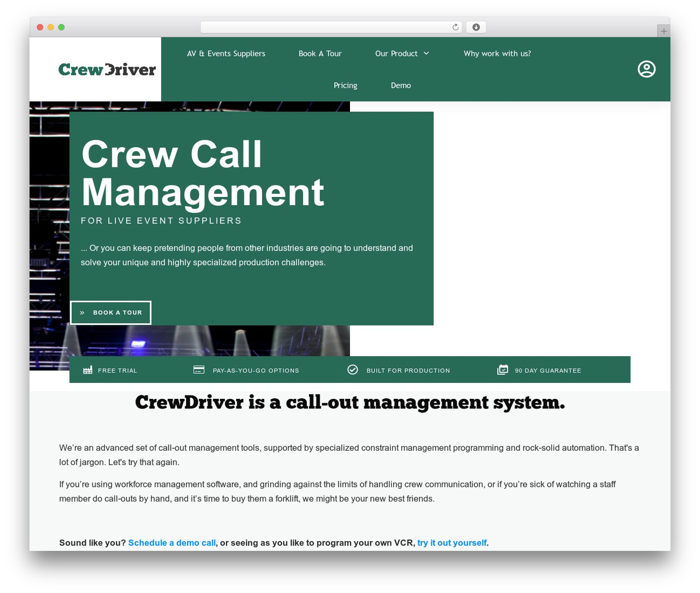Open the user account profile icon
Image resolution: width=700 pixels, height=593 pixels.
646,69
